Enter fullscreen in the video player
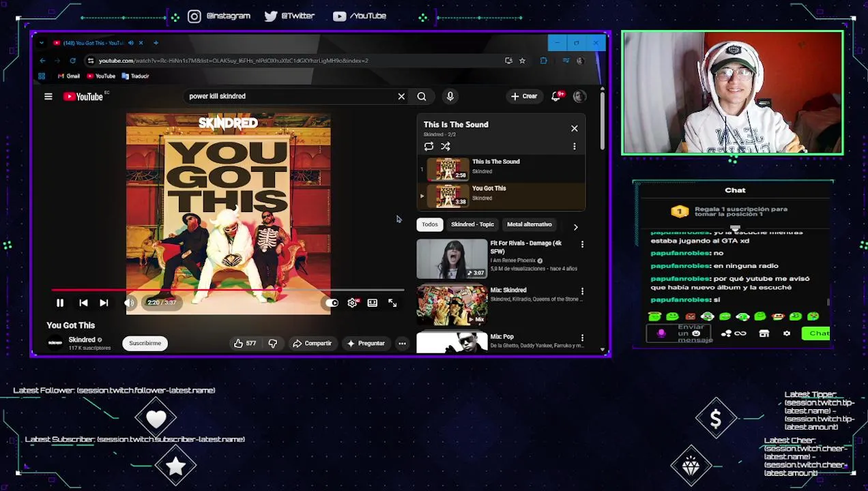The height and width of the screenshot is (491, 868). (x=392, y=303)
